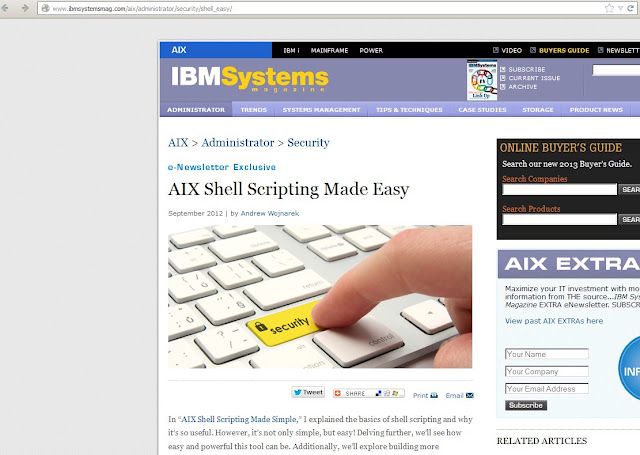Open the bookmark dropdown arrow beside star
The image size is (640, 455).
point(620,8)
